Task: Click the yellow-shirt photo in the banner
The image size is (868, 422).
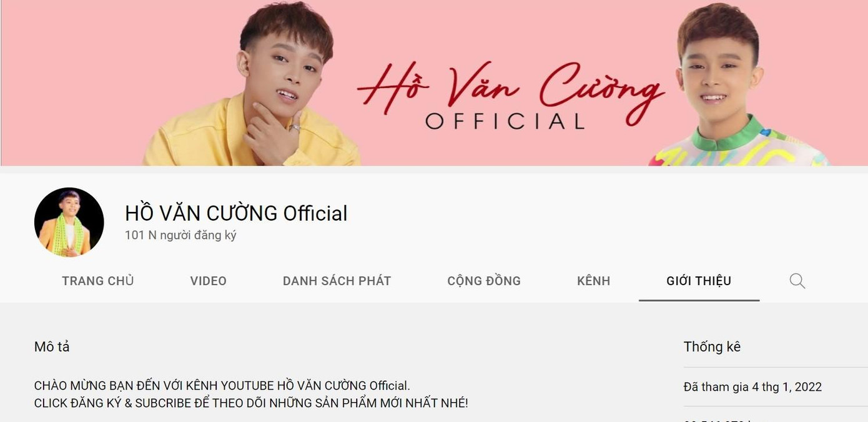Action: tap(252, 84)
